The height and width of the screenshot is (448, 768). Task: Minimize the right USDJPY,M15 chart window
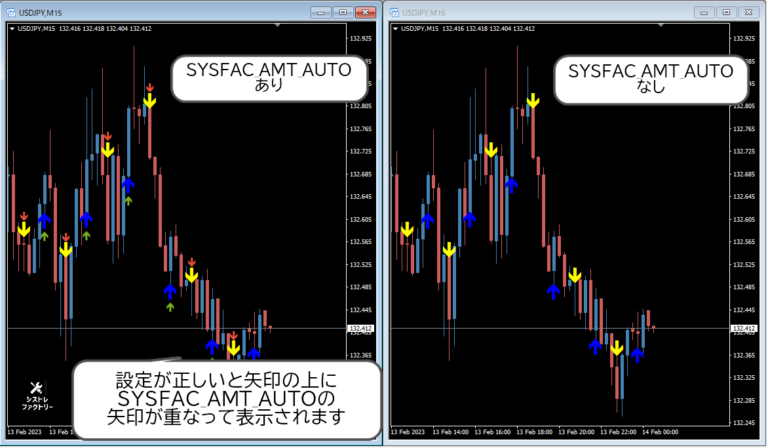(x=704, y=11)
